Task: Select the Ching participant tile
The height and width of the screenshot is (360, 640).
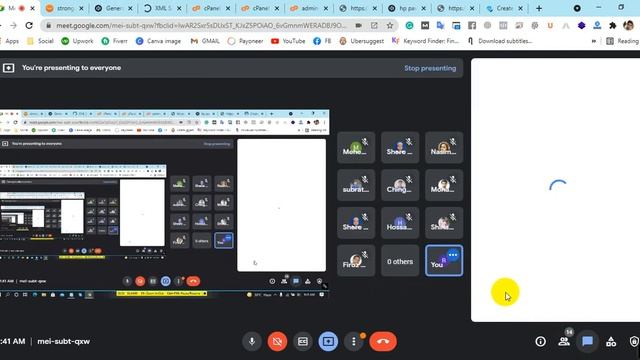Action: [x=400, y=185]
